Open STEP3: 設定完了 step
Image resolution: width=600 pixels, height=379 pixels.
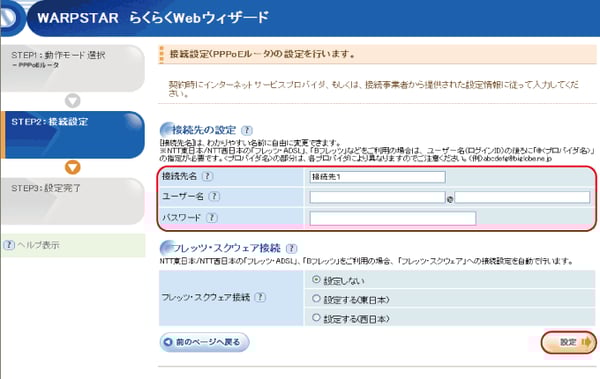pyautogui.click(x=73, y=201)
